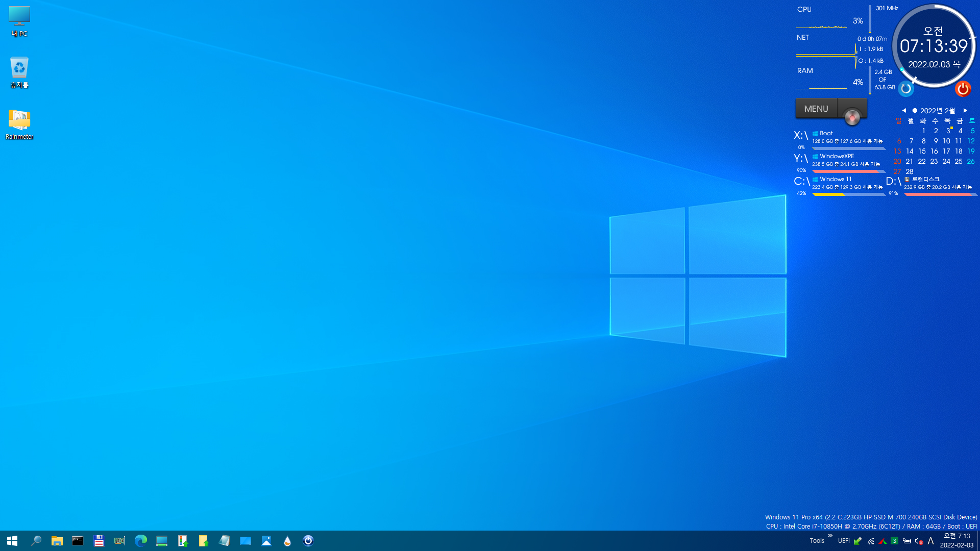Open the blue desktop screen taskbar icon
Screen dimensions: 980x551
tap(246, 541)
